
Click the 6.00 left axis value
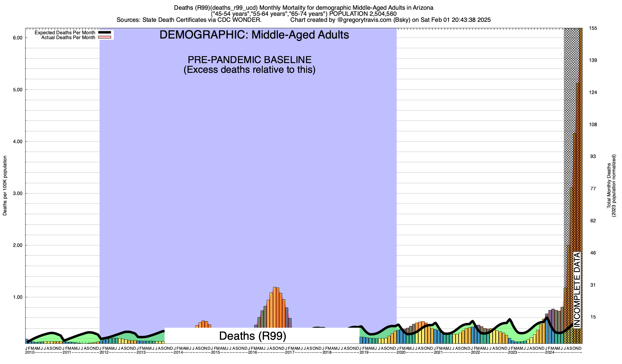click(18, 38)
